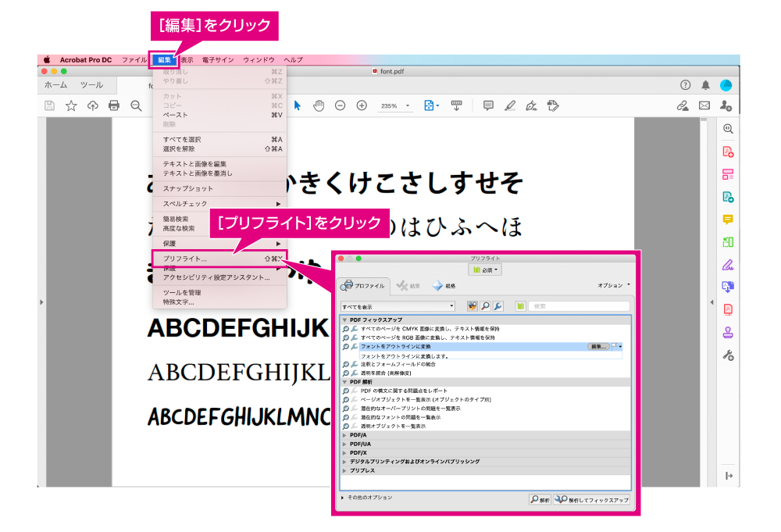This screenshot has height=532, width=781.
Task: Click the help question mark icon
Action: pyautogui.click(x=686, y=85)
